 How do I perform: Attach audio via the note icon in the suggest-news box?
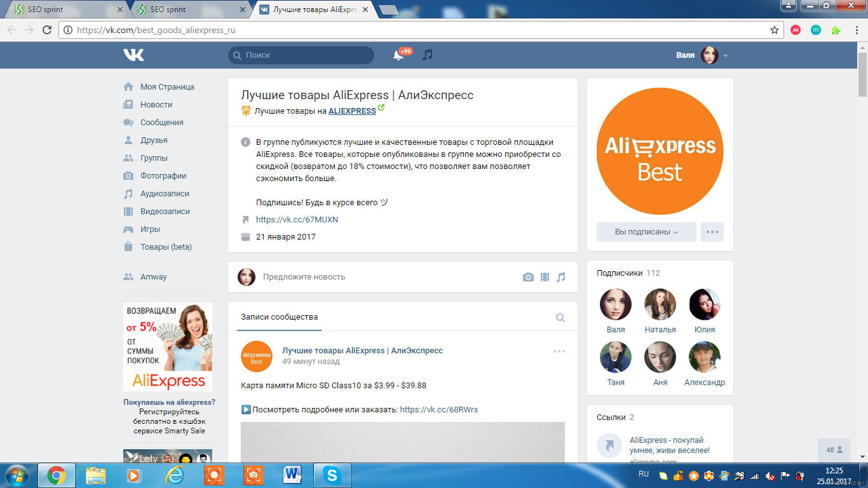click(560, 277)
